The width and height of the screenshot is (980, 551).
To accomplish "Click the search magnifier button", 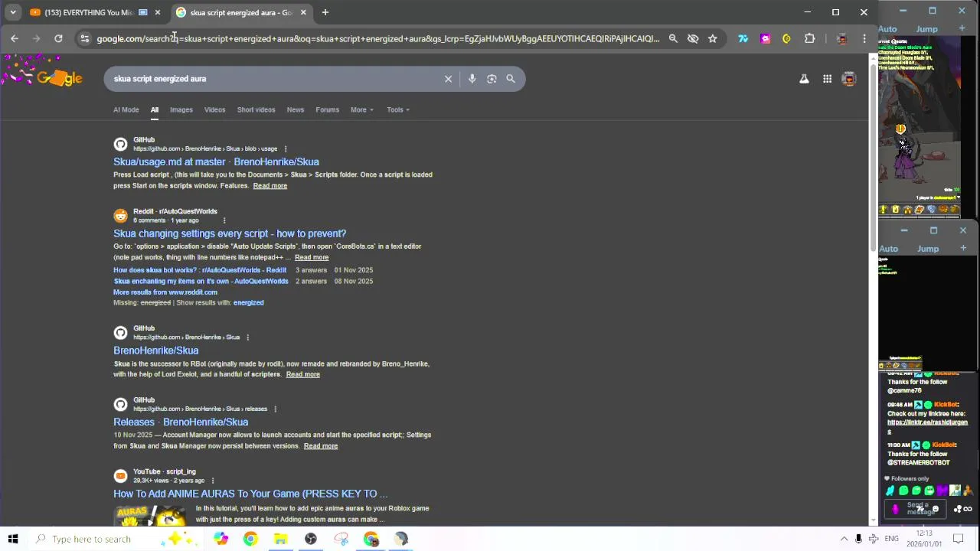I will coord(511,79).
